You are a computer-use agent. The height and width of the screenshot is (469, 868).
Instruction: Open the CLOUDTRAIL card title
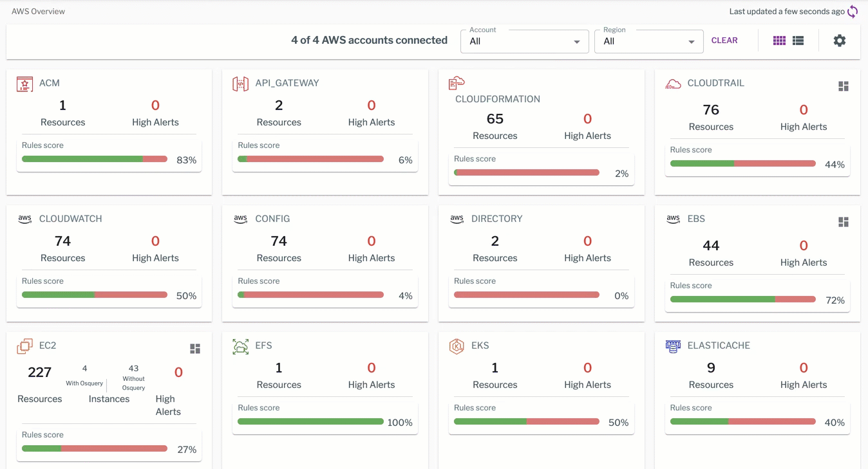[716, 83]
